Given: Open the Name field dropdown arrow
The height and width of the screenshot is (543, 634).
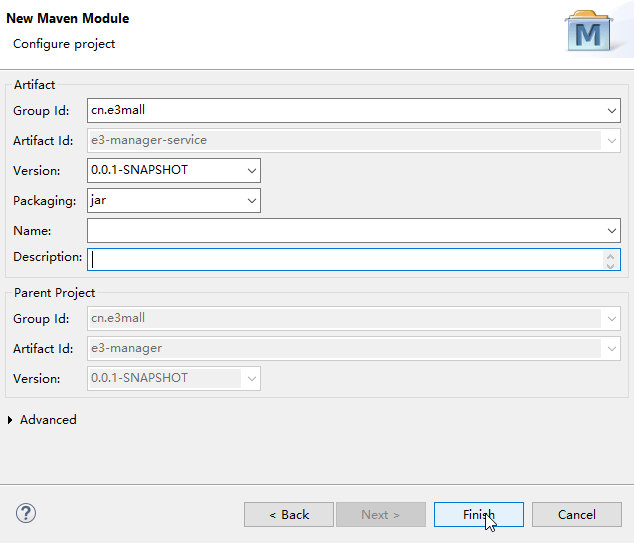Looking at the screenshot, I should [611, 231].
